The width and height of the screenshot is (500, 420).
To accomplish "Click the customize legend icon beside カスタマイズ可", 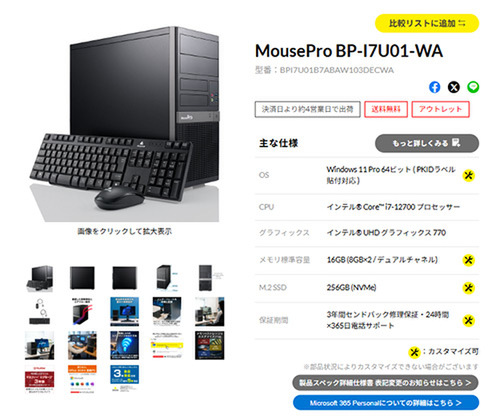I will click(x=414, y=352).
